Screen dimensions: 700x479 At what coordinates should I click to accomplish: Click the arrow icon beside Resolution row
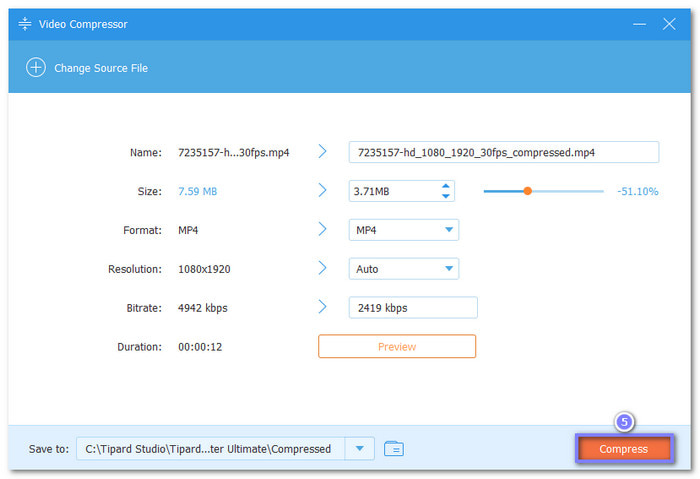[x=323, y=268]
